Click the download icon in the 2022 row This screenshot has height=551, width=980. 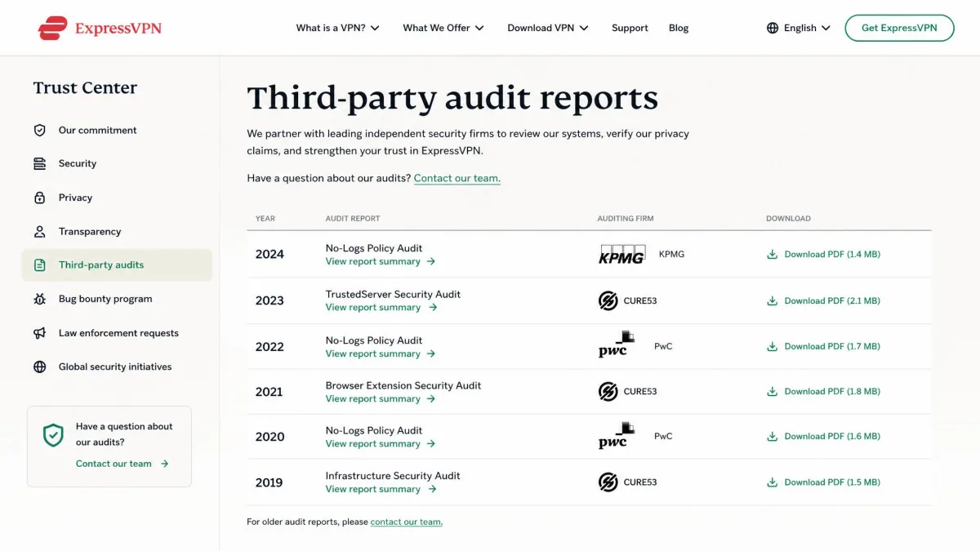tap(772, 347)
